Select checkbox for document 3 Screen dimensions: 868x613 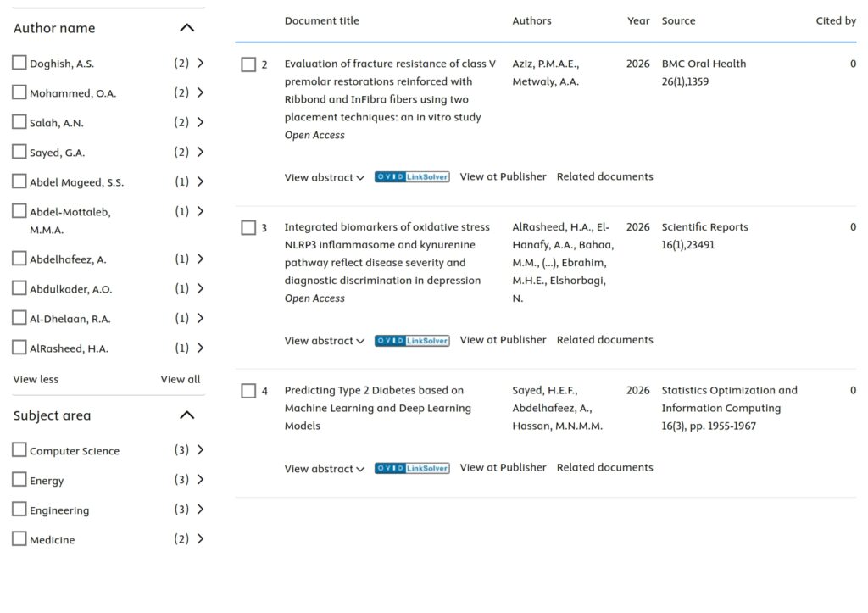[248, 227]
